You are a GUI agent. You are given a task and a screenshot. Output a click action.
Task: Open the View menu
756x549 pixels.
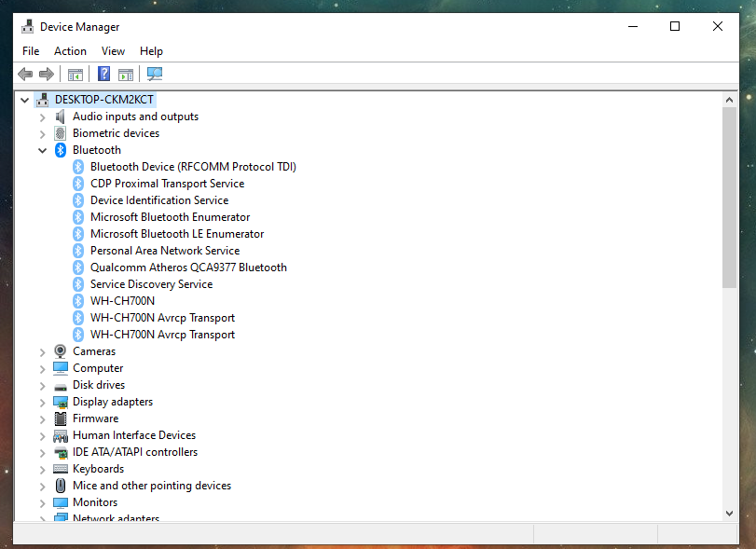114,51
